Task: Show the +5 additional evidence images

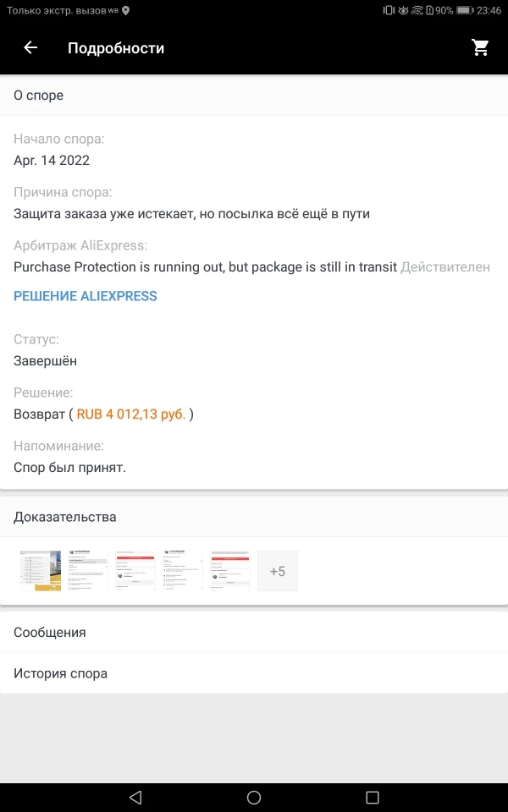Action: (x=278, y=571)
